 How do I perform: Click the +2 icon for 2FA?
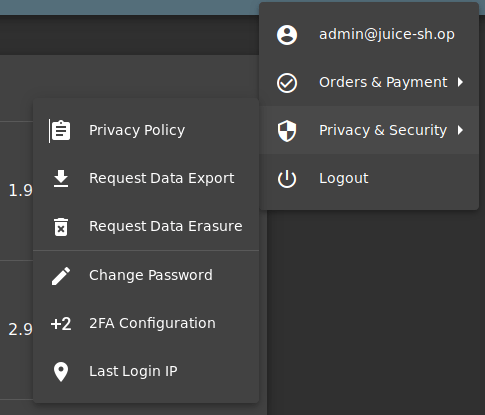[x=61, y=324]
